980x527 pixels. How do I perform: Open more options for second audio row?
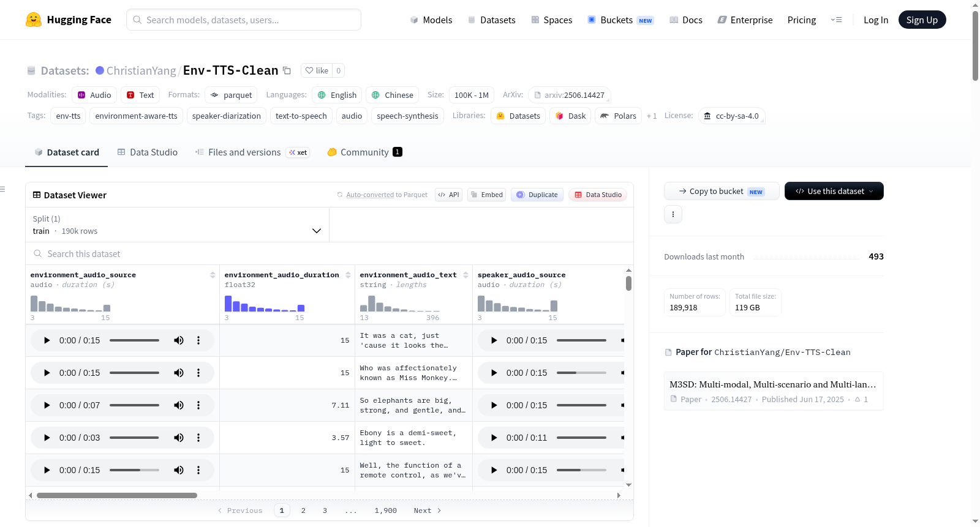[198, 373]
